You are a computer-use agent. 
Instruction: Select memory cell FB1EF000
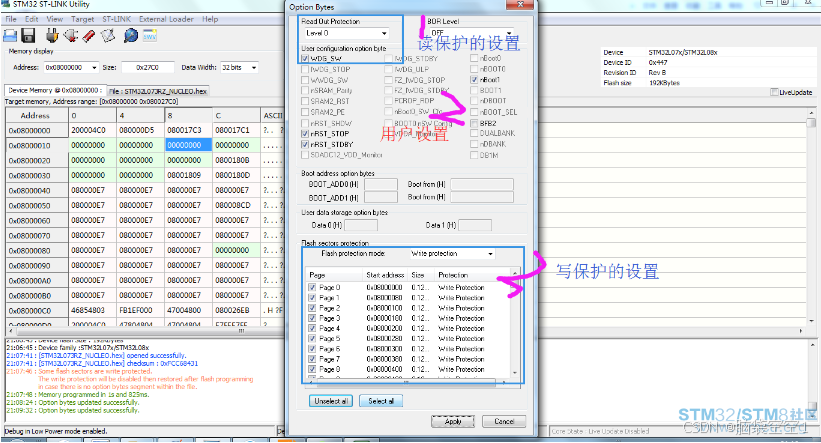click(140, 311)
